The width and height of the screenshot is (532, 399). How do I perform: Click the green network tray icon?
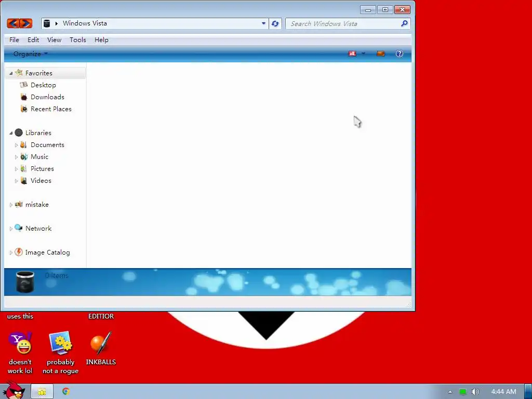coord(463,392)
